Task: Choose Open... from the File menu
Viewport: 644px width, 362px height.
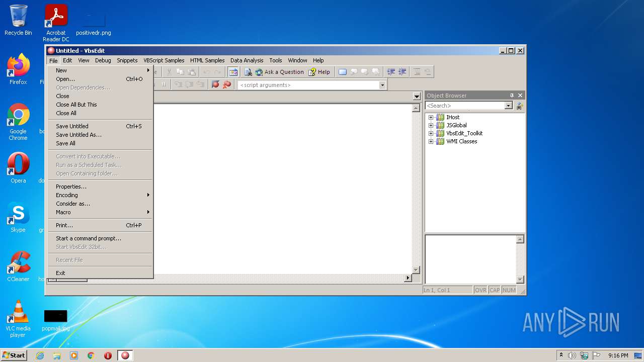Action: (100, 79)
